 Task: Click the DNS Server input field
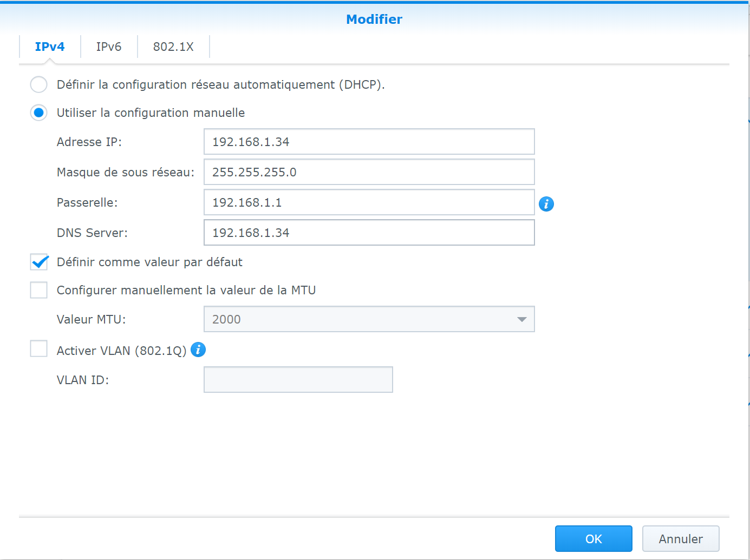pyautogui.click(x=369, y=233)
